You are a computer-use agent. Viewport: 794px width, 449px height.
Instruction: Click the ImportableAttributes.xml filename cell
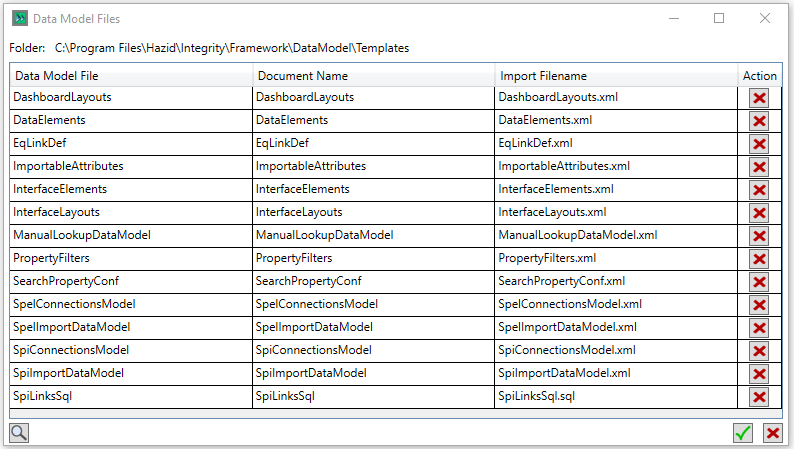(615, 166)
